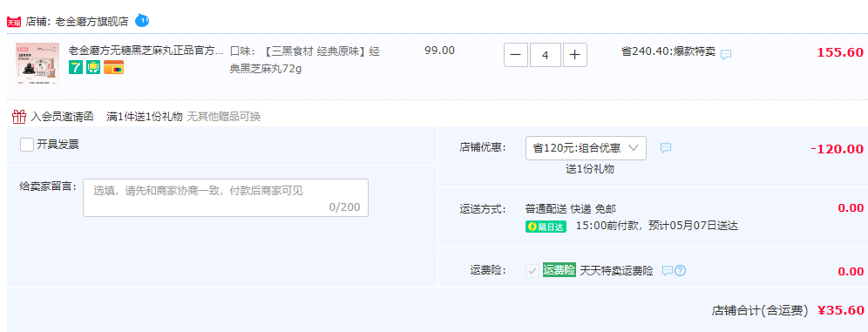Click the item subtotal 155.60

pyautogui.click(x=840, y=52)
